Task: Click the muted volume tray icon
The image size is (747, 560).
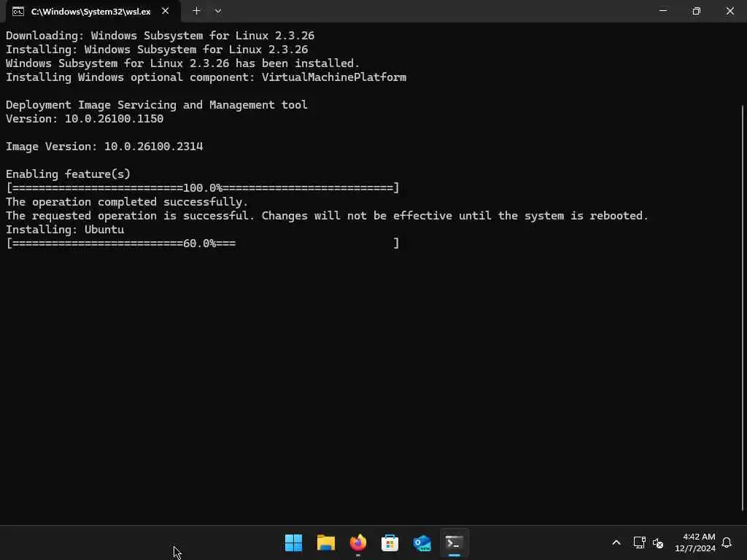Action: point(658,542)
